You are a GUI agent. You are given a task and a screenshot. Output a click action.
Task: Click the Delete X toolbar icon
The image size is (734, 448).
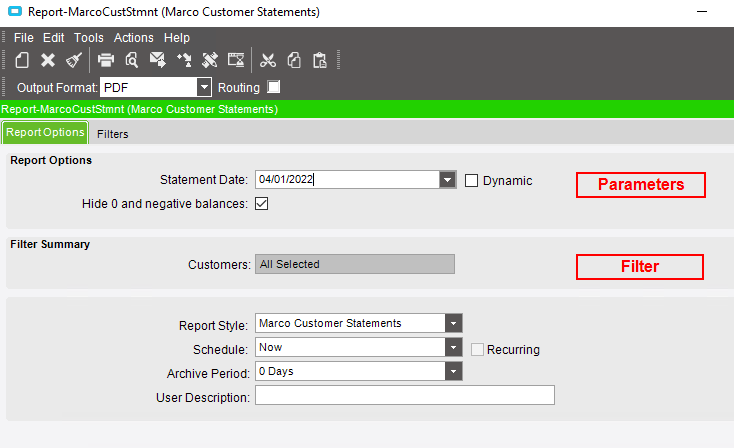[48, 60]
